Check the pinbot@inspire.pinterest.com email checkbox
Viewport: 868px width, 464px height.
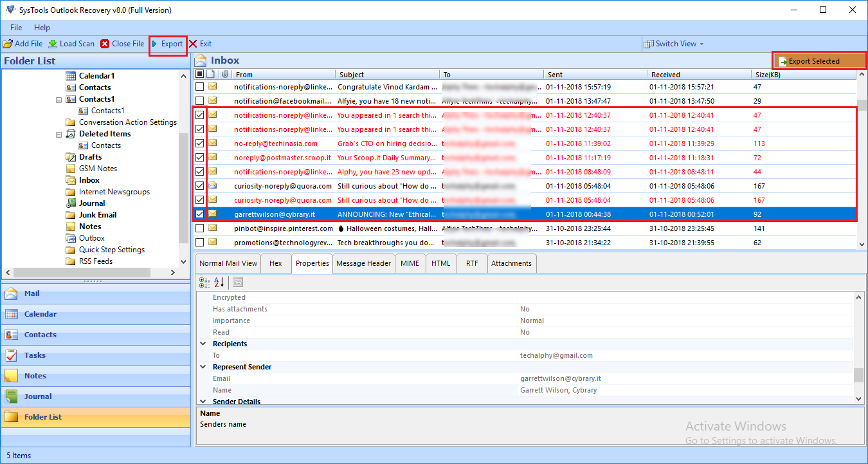(x=200, y=228)
